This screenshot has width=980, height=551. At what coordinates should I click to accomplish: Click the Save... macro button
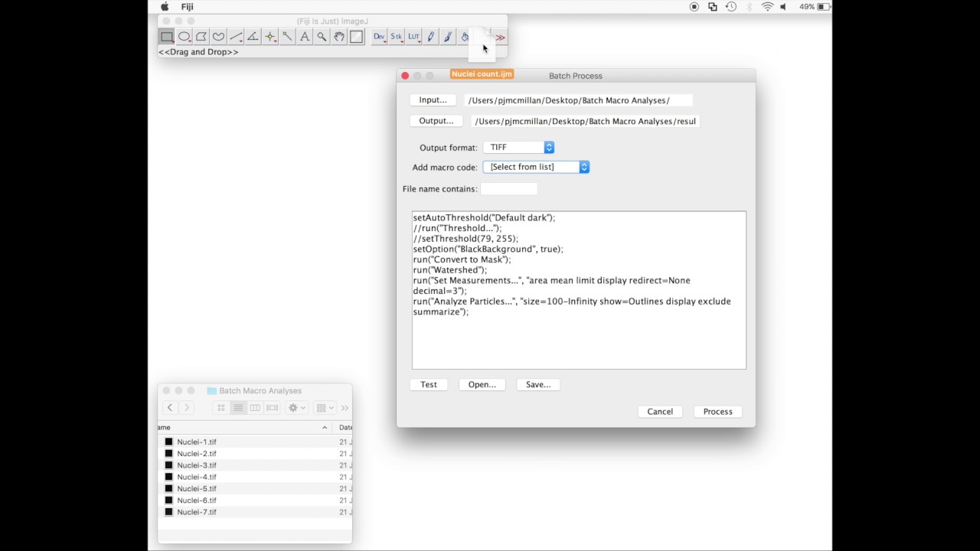coord(538,385)
